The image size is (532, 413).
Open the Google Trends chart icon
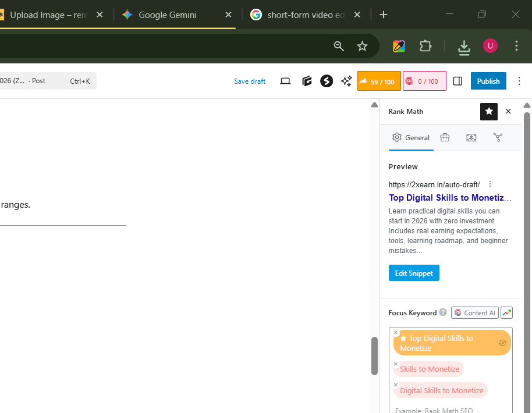[506, 312]
